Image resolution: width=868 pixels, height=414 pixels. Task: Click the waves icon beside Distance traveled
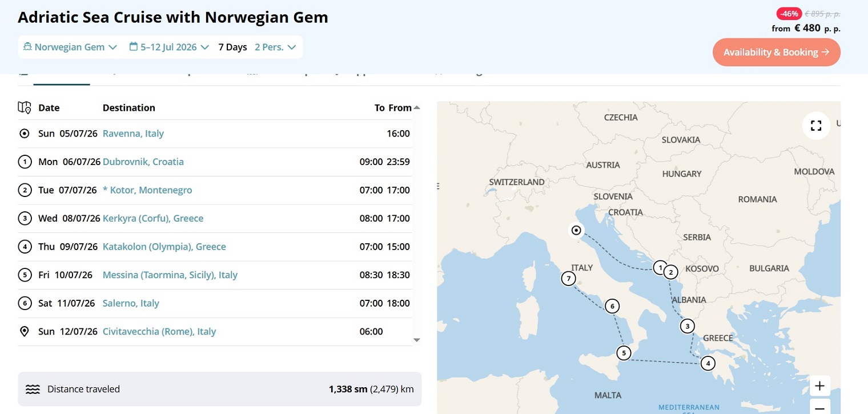point(33,389)
